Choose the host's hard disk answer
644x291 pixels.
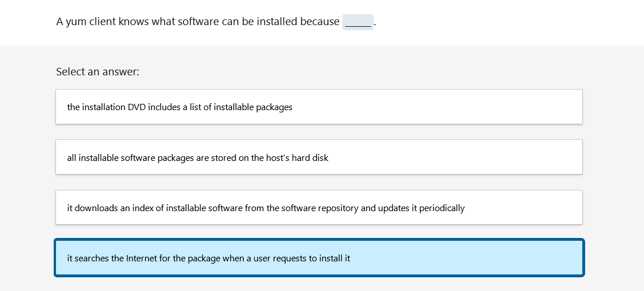point(319,157)
